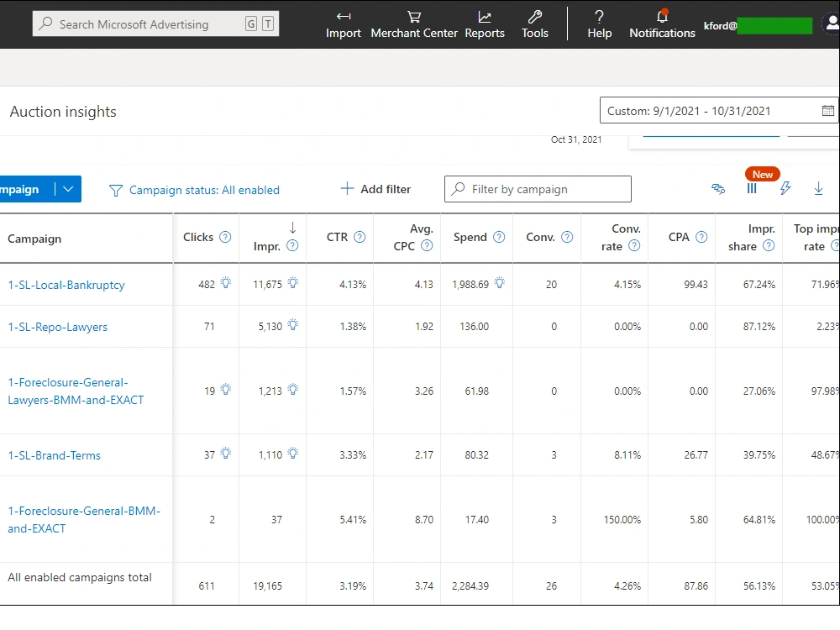
Task: Click the Clicks column help icon
Action: tap(225, 237)
